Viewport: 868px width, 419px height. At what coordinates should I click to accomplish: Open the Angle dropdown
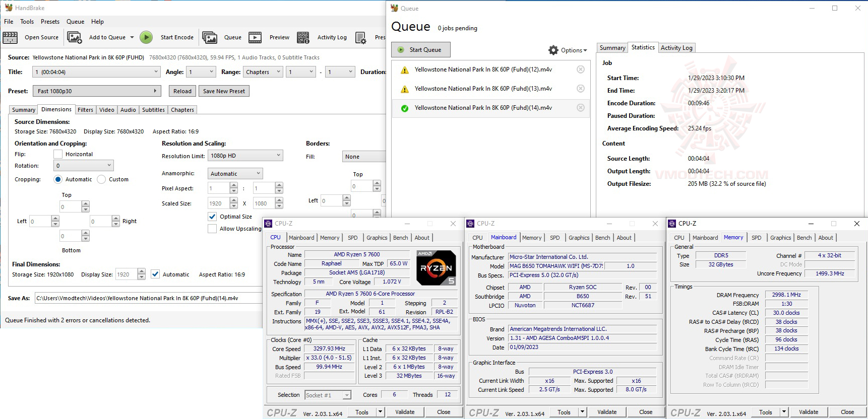(201, 72)
